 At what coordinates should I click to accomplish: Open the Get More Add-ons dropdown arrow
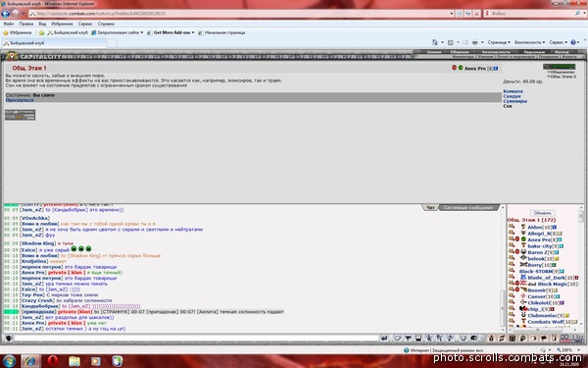click(193, 32)
